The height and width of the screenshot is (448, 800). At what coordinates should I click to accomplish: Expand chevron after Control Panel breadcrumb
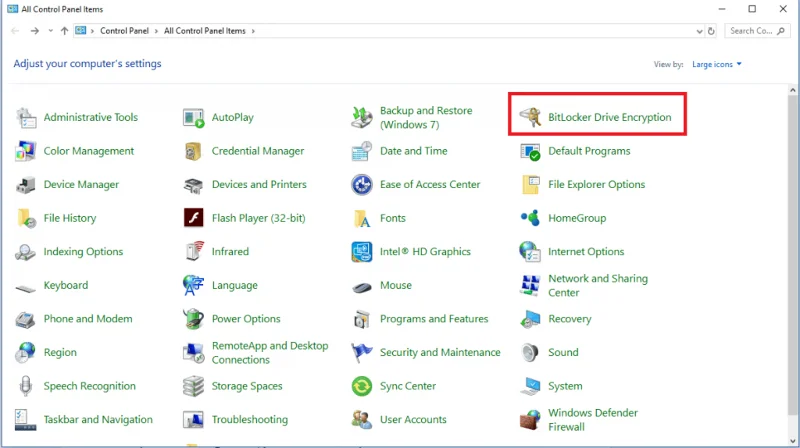[x=156, y=31]
